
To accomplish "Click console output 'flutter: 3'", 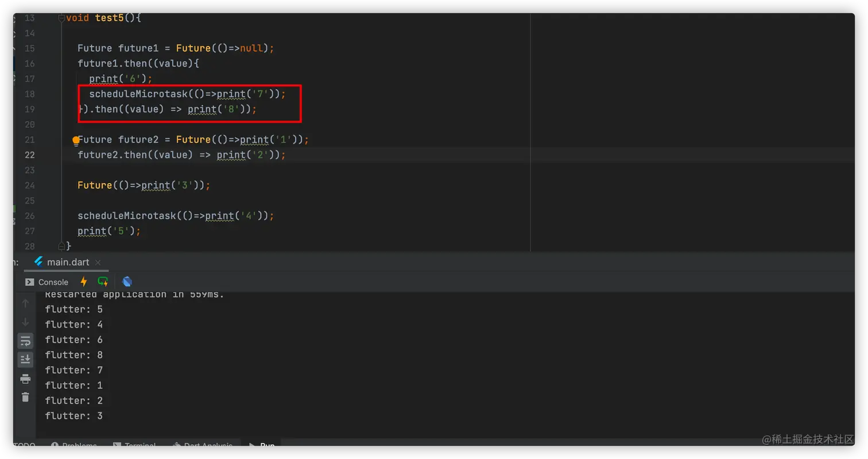I will [x=73, y=416].
